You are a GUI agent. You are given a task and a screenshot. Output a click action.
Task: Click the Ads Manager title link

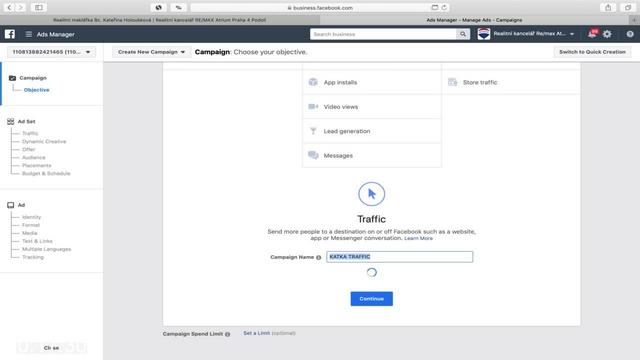[56, 34]
